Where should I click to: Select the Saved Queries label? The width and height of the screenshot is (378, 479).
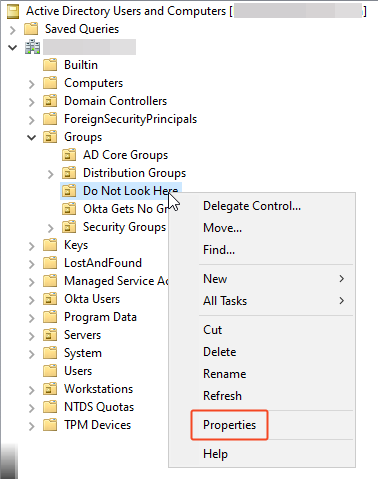point(82,29)
